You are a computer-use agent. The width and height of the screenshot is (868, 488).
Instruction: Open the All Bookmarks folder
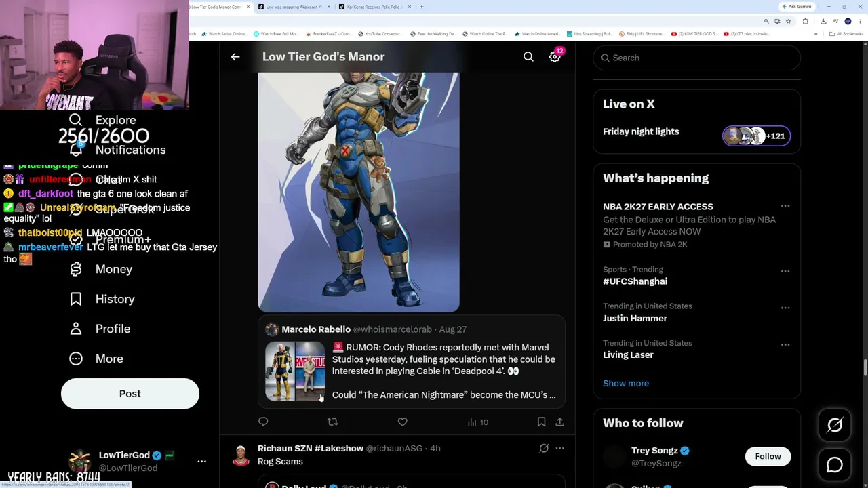(846, 34)
